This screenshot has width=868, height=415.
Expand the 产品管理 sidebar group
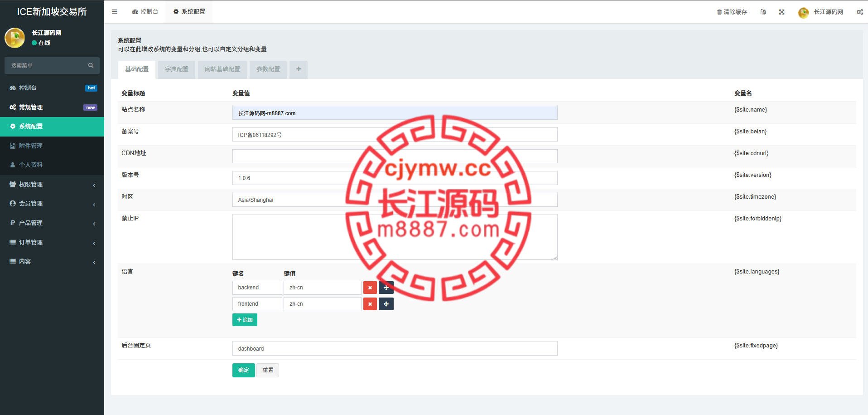coord(52,223)
